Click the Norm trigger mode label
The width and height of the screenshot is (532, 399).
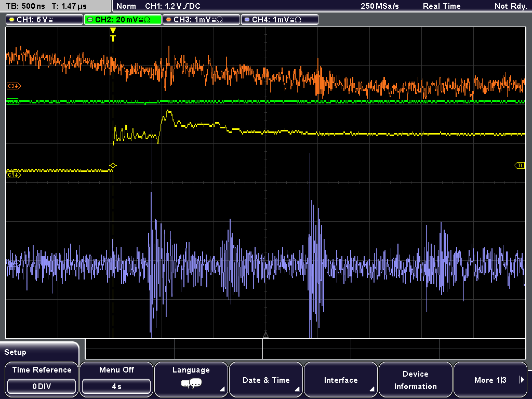click(126, 6)
